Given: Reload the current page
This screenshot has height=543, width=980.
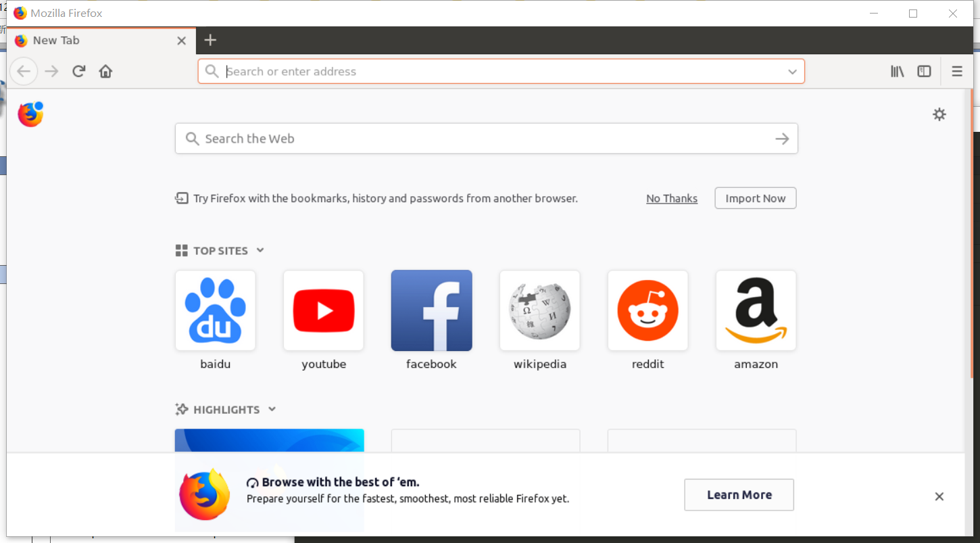Looking at the screenshot, I should pyautogui.click(x=79, y=71).
